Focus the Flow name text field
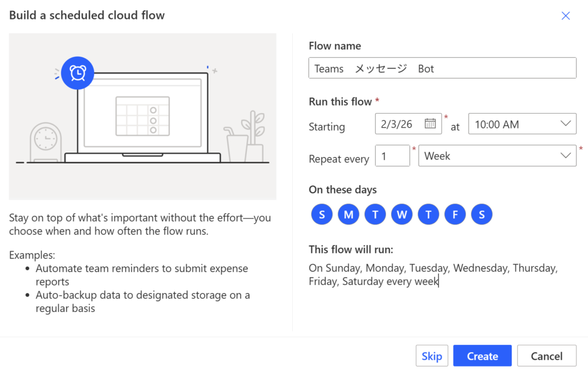This screenshot has width=588, height=370. coord(442,68)
